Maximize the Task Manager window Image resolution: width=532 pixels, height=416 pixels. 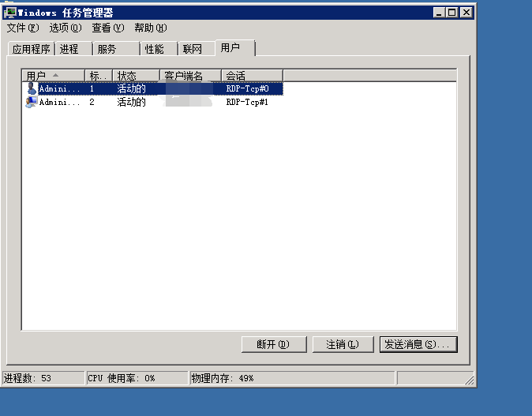452,13
